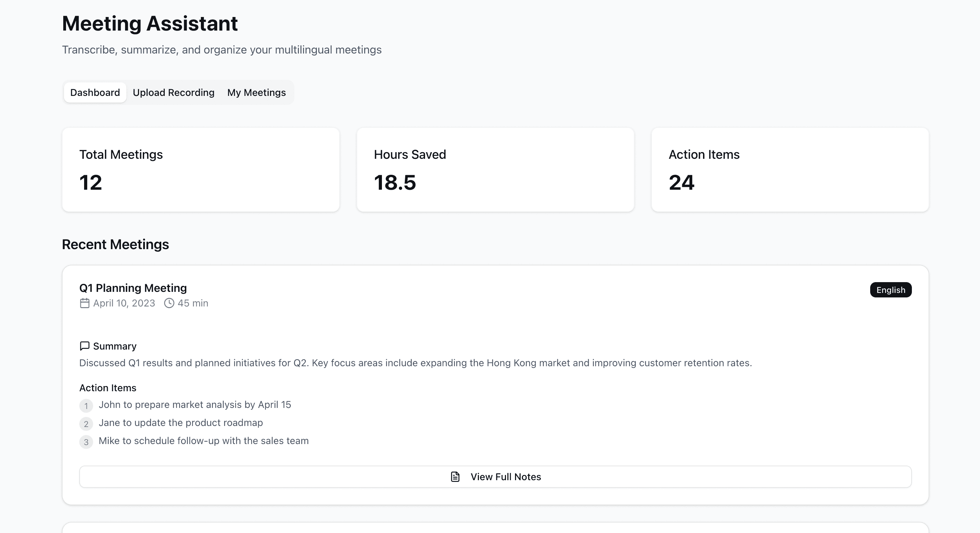The height and width of the screenshot is (533, 980).
Task: Click the number 1 action item badge
Action: [86, 405]
